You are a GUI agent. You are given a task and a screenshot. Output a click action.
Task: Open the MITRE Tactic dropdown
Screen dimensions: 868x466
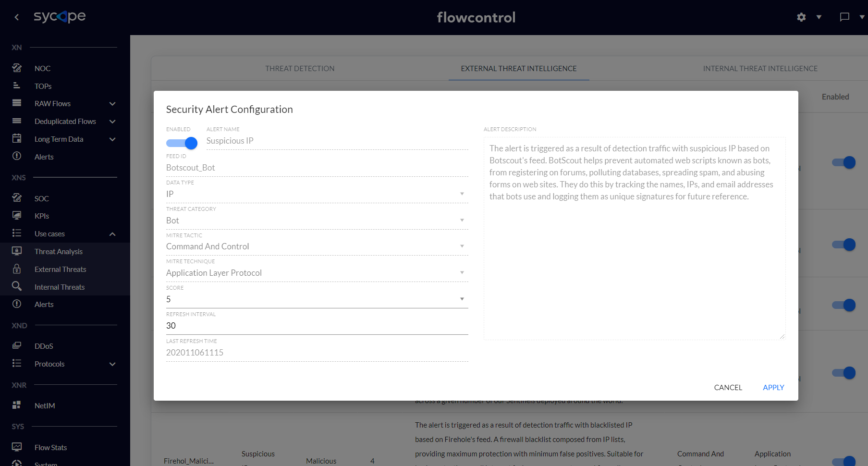point(317,246)
